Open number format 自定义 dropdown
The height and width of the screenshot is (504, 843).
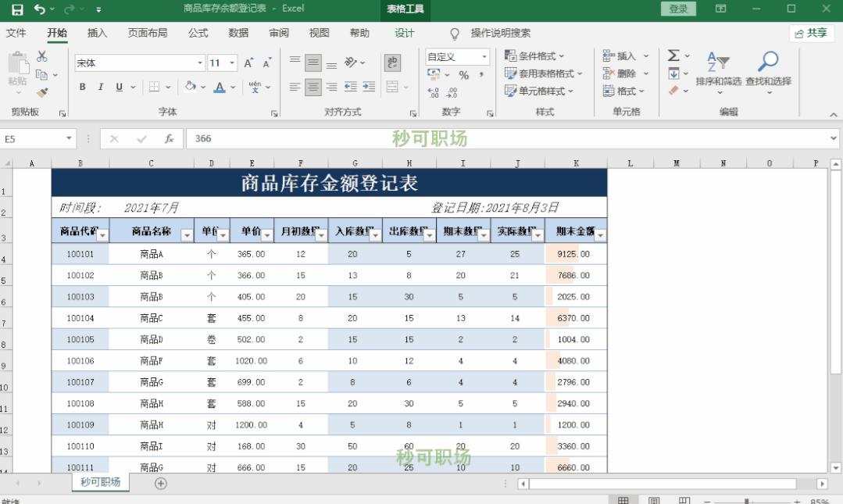click(484, 56)
